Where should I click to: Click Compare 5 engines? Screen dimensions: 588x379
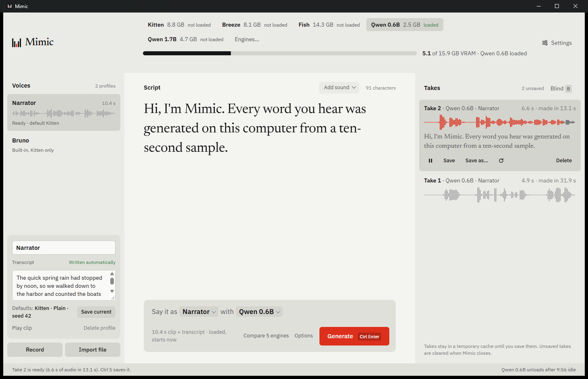266,336
